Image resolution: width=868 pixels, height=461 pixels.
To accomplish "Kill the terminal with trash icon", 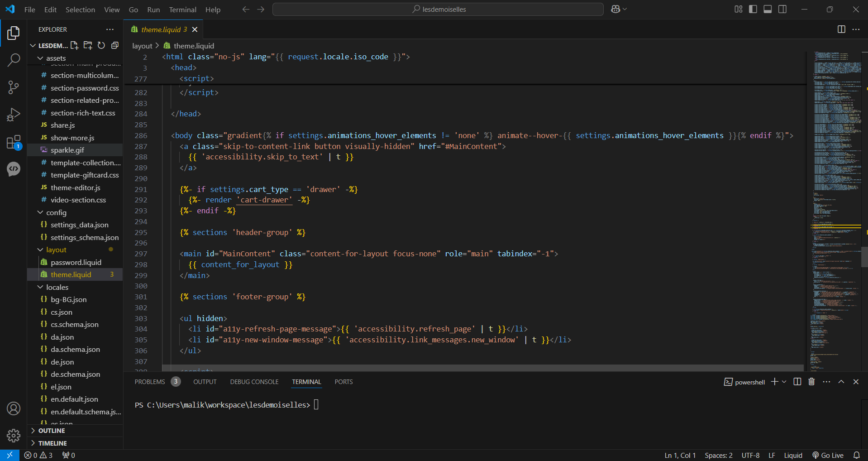I will [811, 382].
